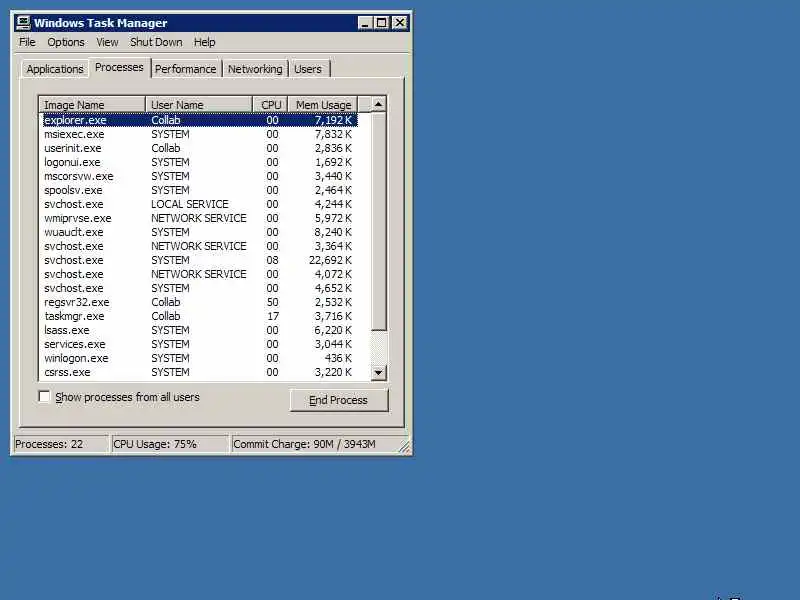Image resolution: width=800 pixels, height=600 pixels.
Task: Select the spoolsv.exe process
Action: [x=199, y=190]
